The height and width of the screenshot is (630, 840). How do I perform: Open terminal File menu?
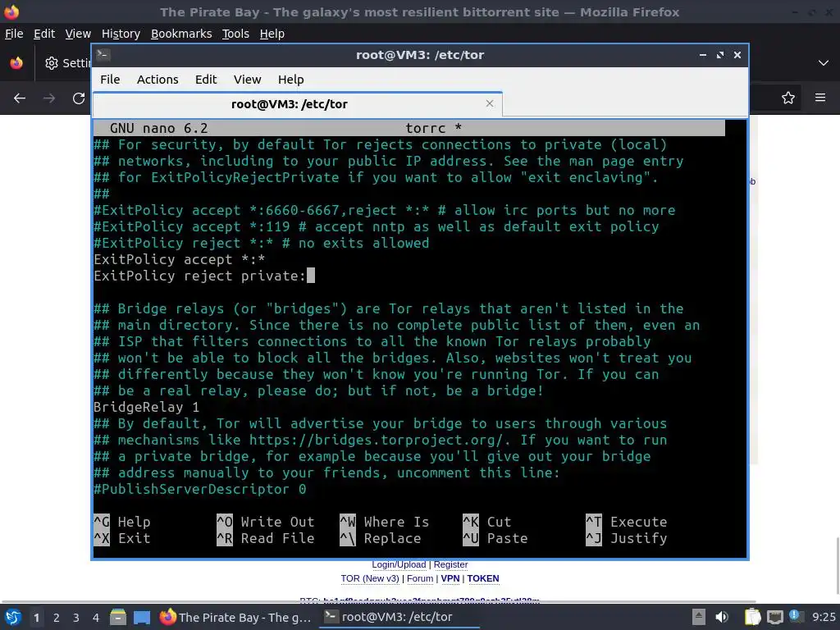click(110, 80)
